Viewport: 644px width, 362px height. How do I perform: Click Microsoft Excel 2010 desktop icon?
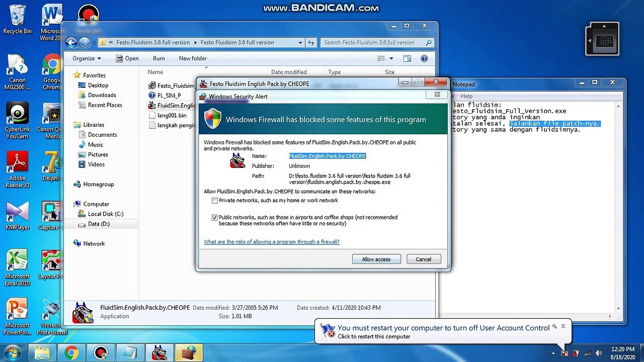pos(17,268)
